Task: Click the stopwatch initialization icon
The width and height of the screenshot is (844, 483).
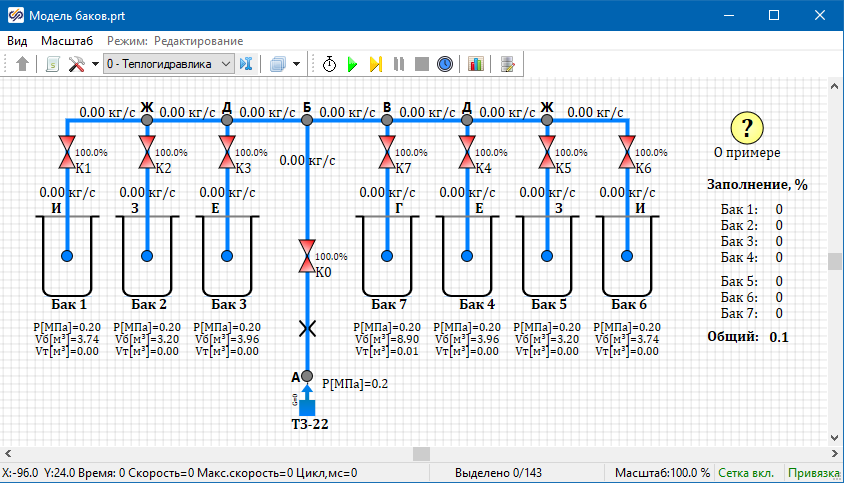Action: click(x=330, y=64)
